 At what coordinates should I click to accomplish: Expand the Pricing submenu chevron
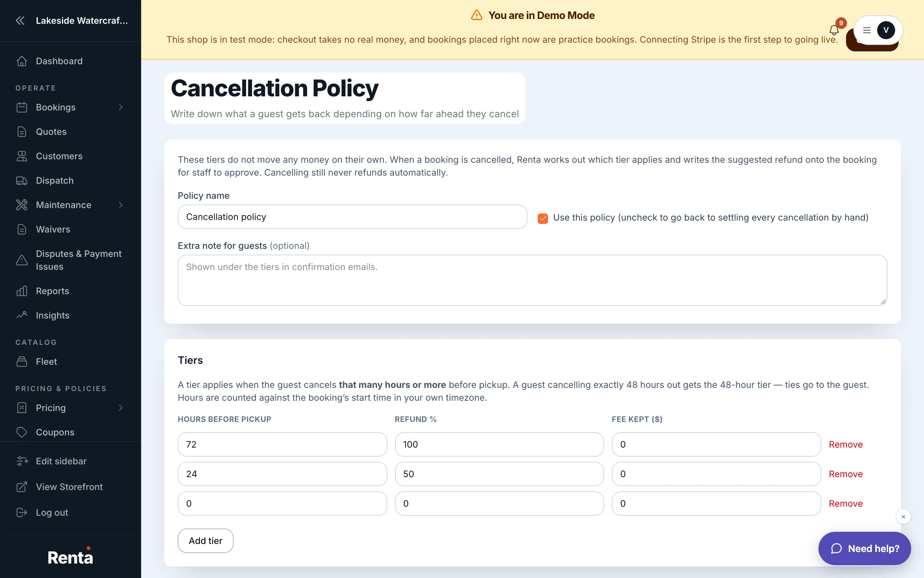[121, 408]
